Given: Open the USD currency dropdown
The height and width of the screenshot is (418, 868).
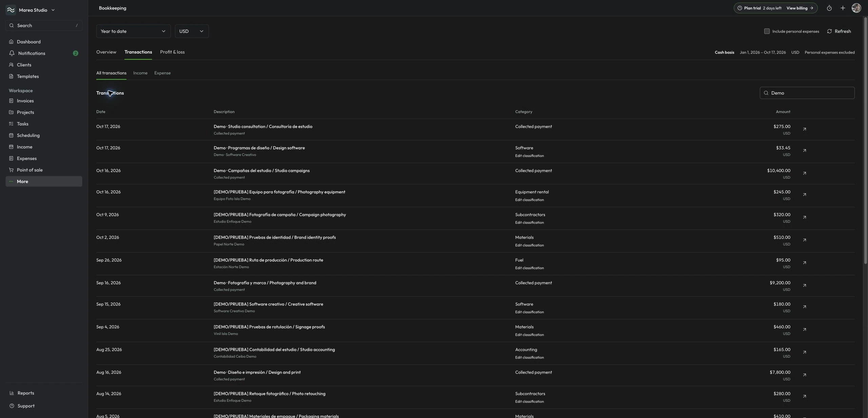Looking at the screenshot, I should pyautogui.click(x=192, y=31).
